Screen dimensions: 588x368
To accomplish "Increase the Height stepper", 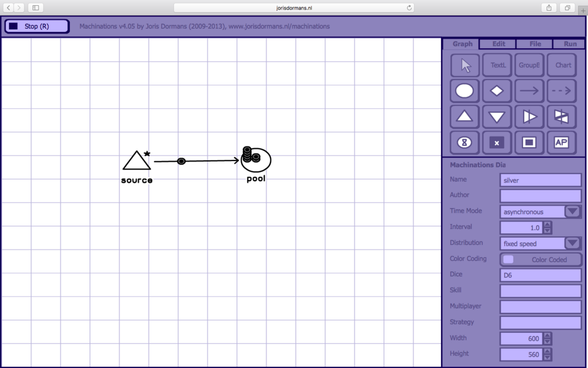I will click(547, 351).
